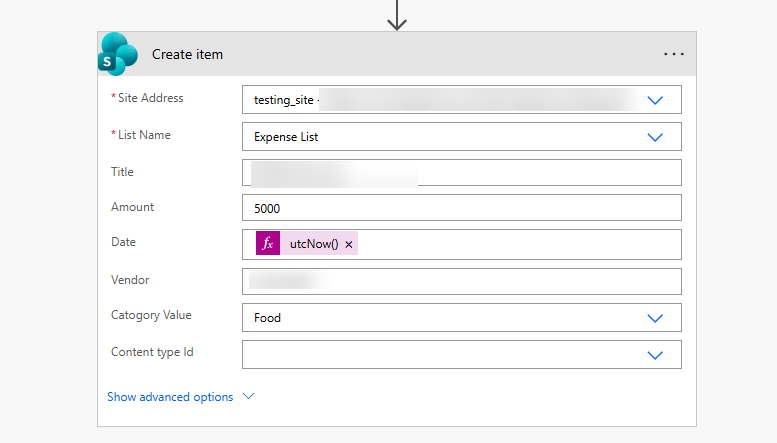Viewport: 777px width, 443px height.
Task: Open the Content type Id dropdown
Action: click(655, 355)
